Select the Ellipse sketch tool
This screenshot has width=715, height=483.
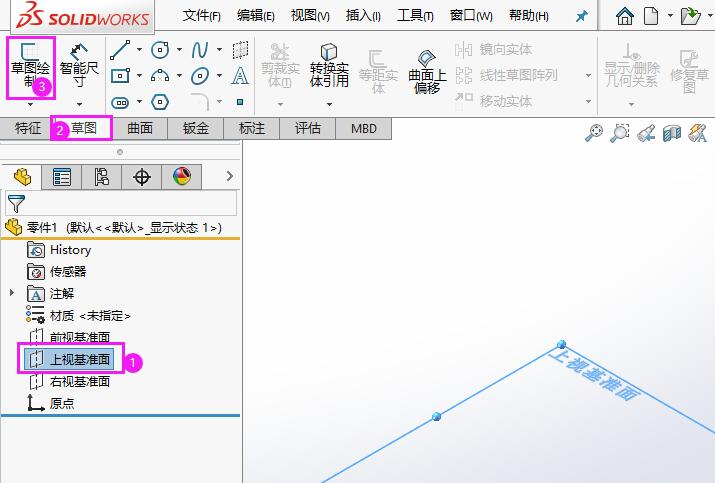200,76
